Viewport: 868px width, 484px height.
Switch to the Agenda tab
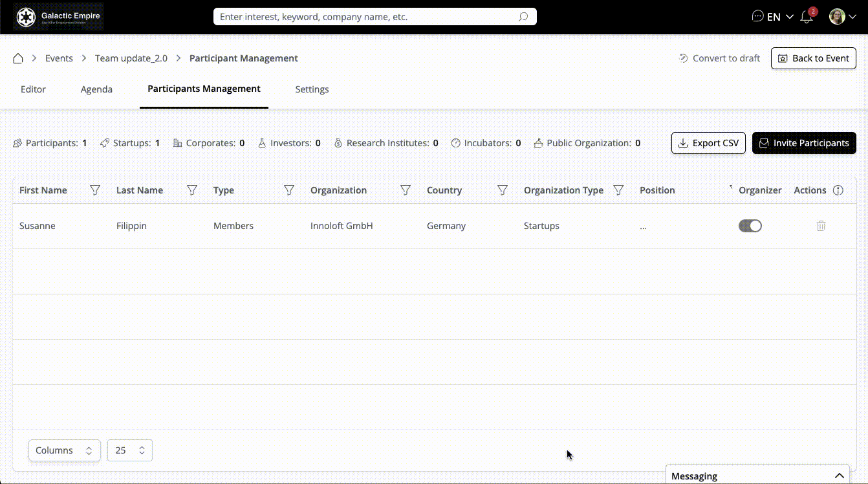[x=96, y=89]
